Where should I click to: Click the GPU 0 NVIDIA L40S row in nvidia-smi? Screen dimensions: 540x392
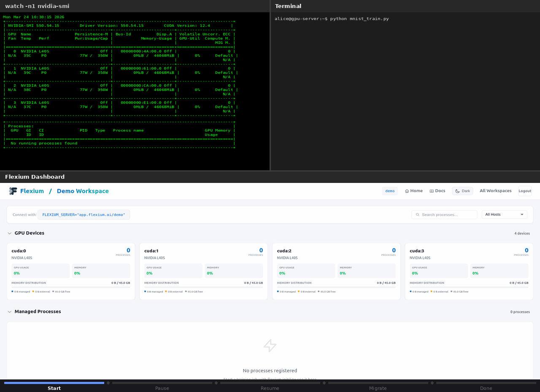point(120,51)
